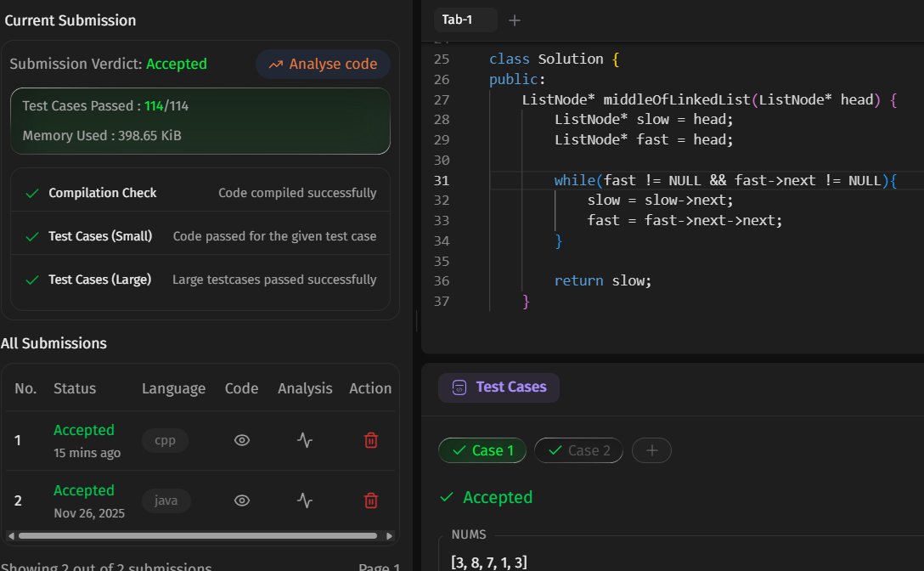Click the slow = slow->next; code line
Viewport: 924px width, 571px height.
pyautogui.click(x=660, y=201)
